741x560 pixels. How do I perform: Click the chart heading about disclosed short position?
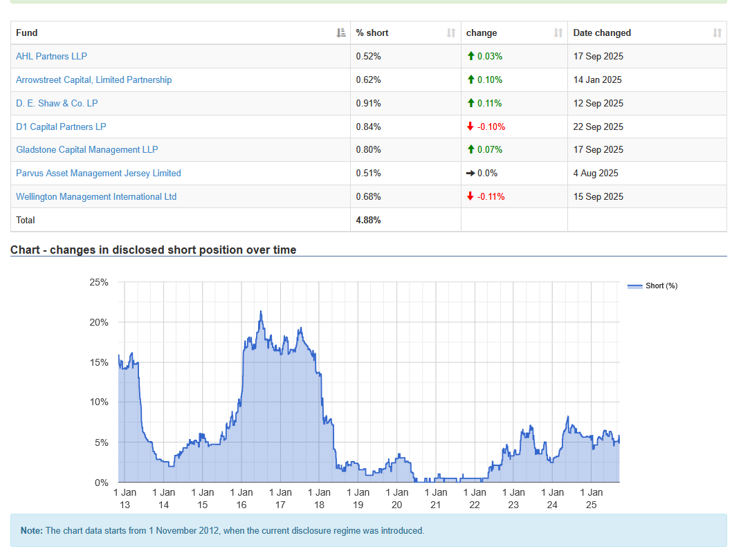[153, 250]
